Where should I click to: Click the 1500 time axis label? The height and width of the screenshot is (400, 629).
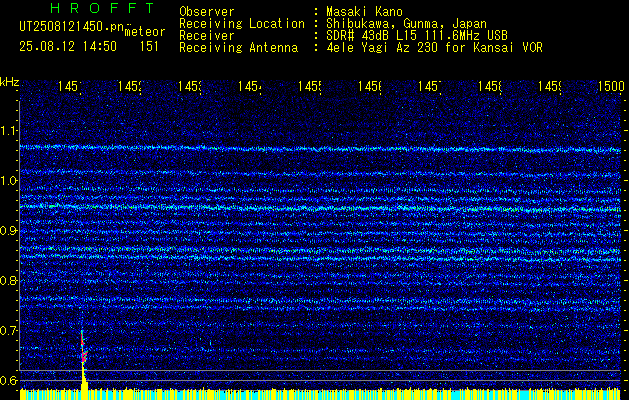[611, 86]
